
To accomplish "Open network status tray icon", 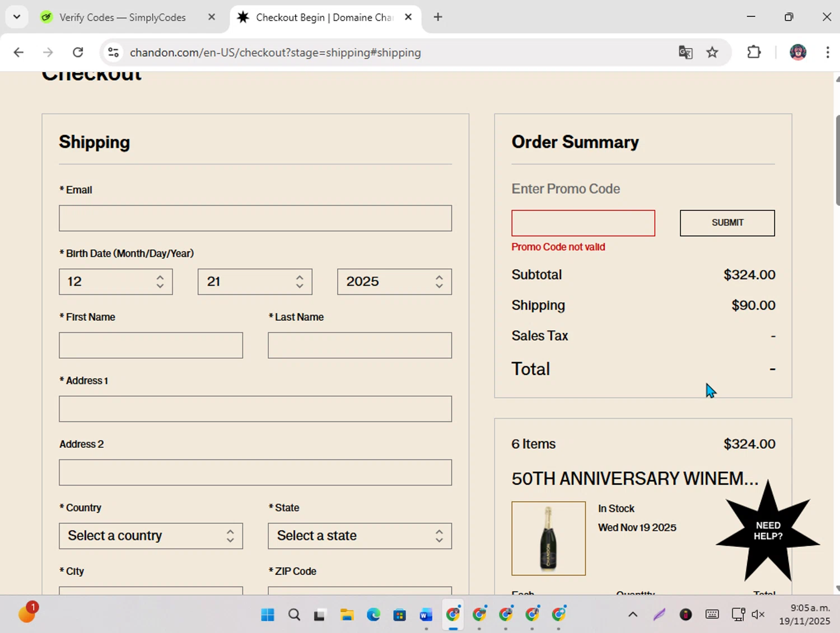I will [x=738, y=615].
